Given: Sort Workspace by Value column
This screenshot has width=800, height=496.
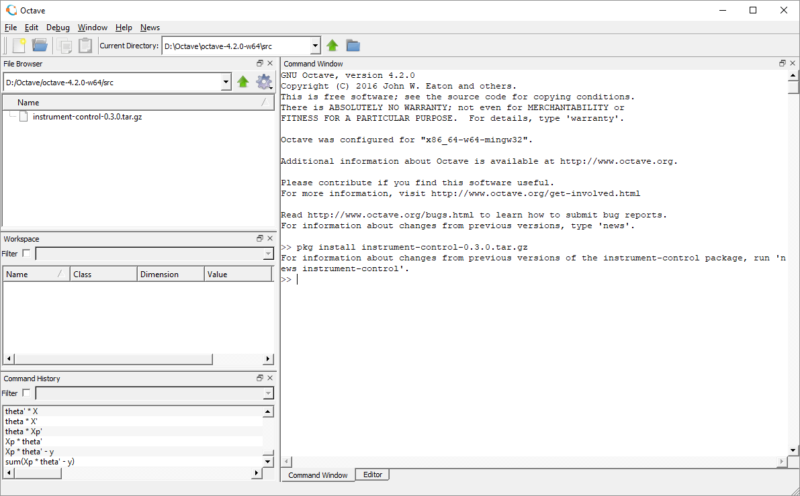Looking at the screenshot, I should tap(238, 274).
